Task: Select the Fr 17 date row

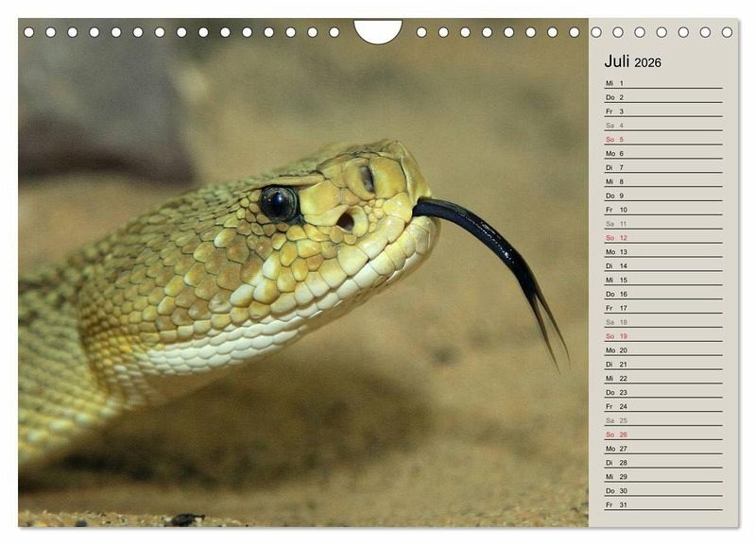Action: [663, 308]
